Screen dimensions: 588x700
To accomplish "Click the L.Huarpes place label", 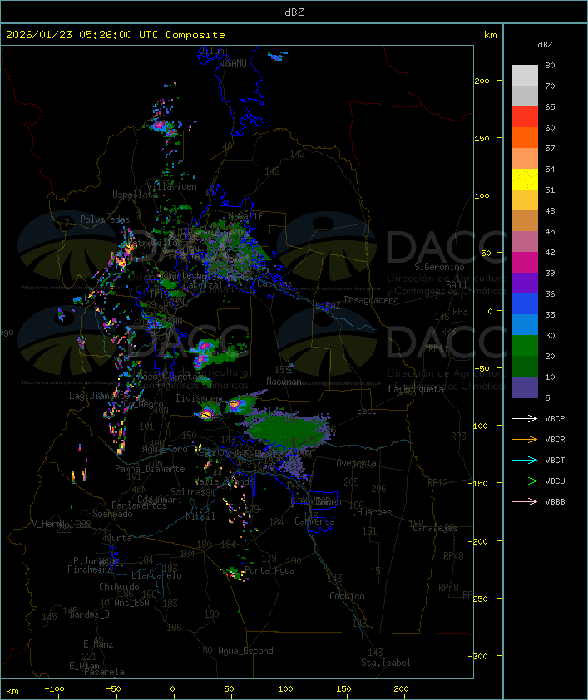I will (369, 512).
